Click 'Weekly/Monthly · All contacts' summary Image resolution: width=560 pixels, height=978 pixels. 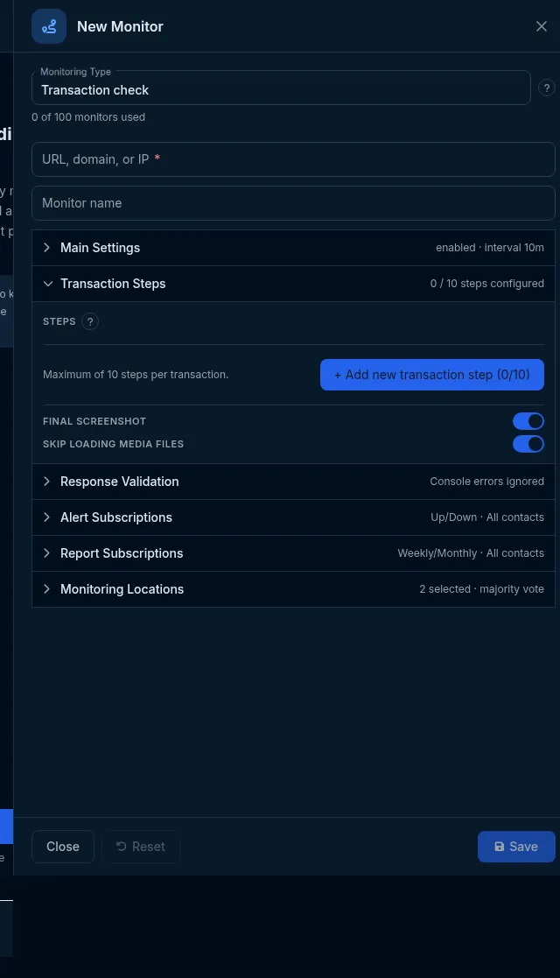tap(471, 553)
